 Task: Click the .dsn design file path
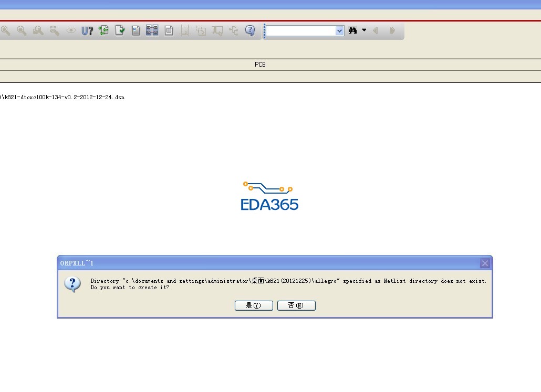point(62,97)
